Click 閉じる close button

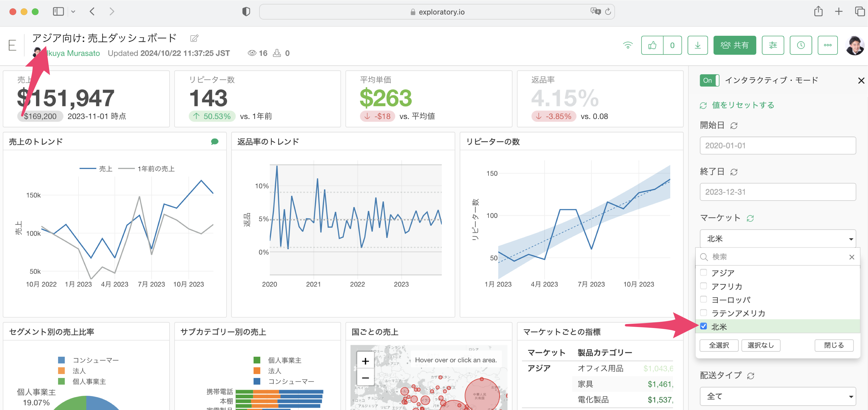point(834,345)
